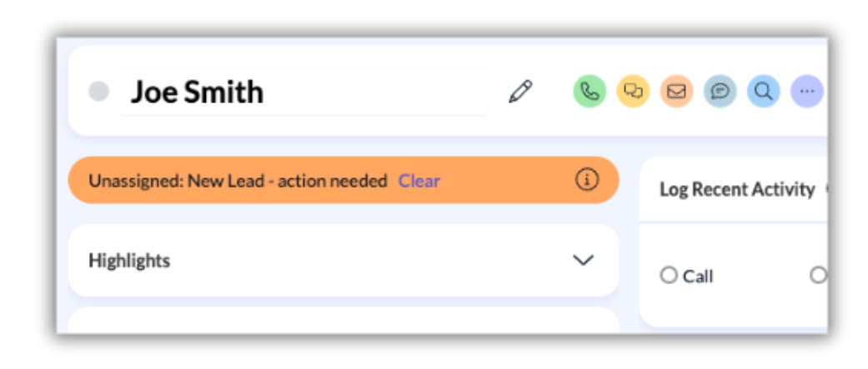The height and width of the screenshot is (369, 868).
Task: Click the Joe Smith name field
Action: [304, 92]
